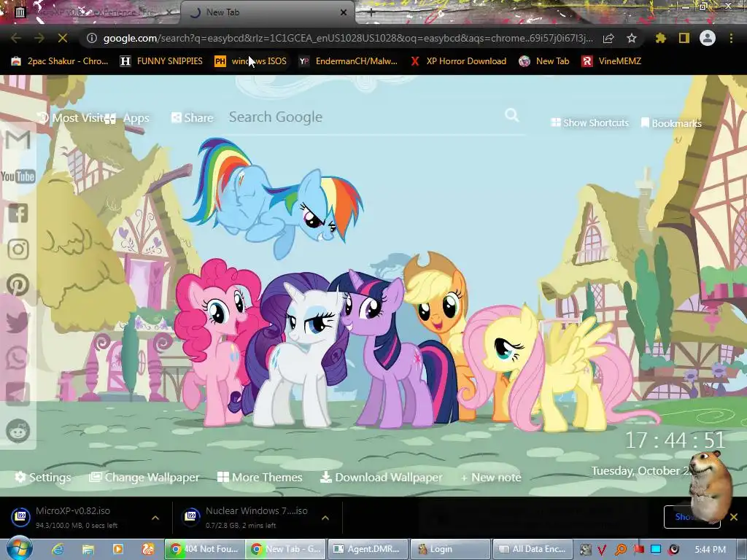Open XP Horror Download bookmark
747x560 pixels.
tap(458, 61)
